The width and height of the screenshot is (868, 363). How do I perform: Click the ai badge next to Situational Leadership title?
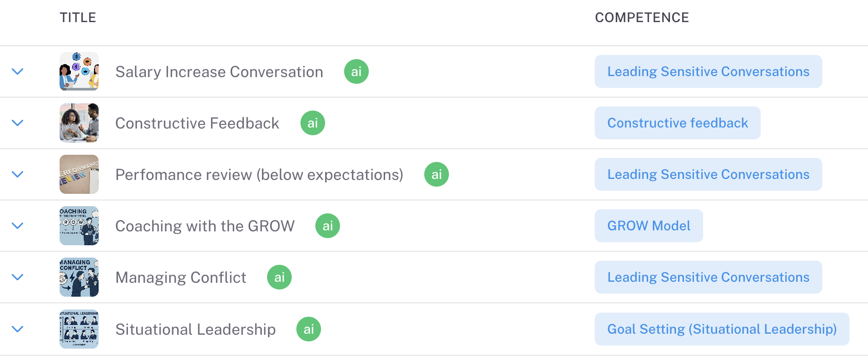click(308, 329)
